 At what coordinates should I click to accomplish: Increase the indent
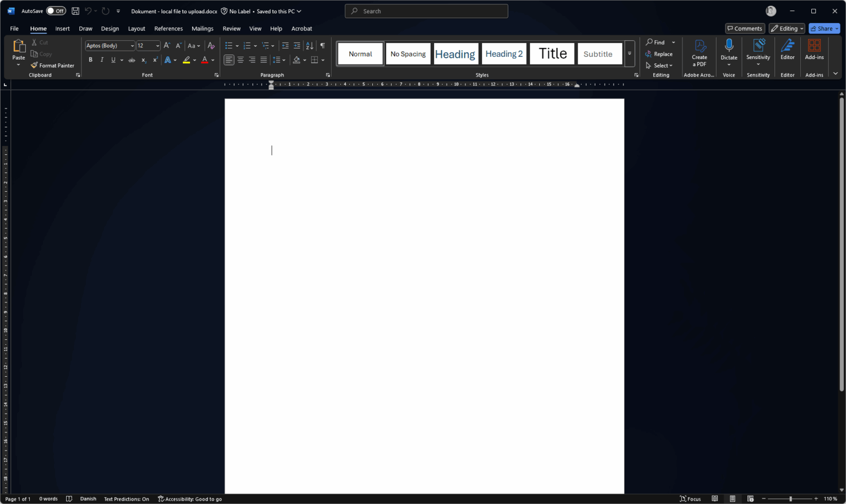pos(297,45)
